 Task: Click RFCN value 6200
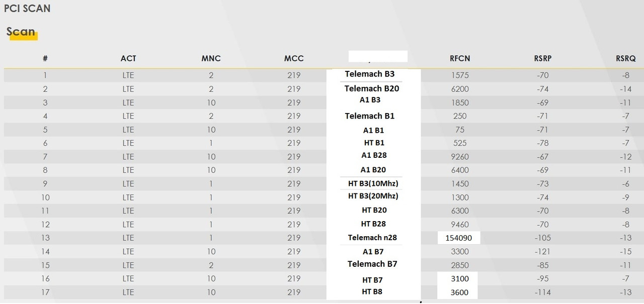(x=460, y=89)
